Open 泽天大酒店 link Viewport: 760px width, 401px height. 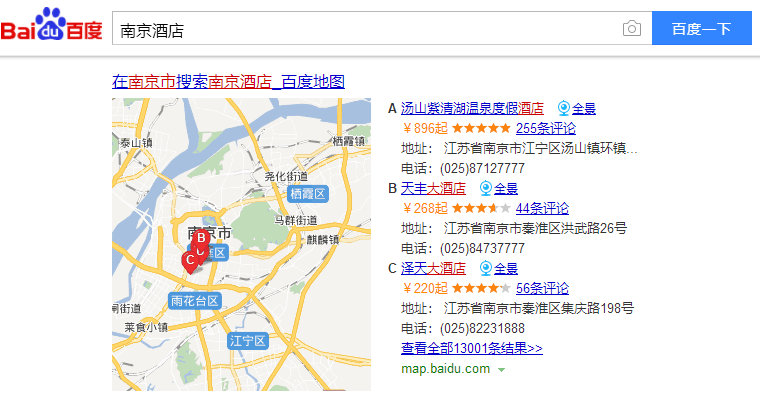coord(433,268)
